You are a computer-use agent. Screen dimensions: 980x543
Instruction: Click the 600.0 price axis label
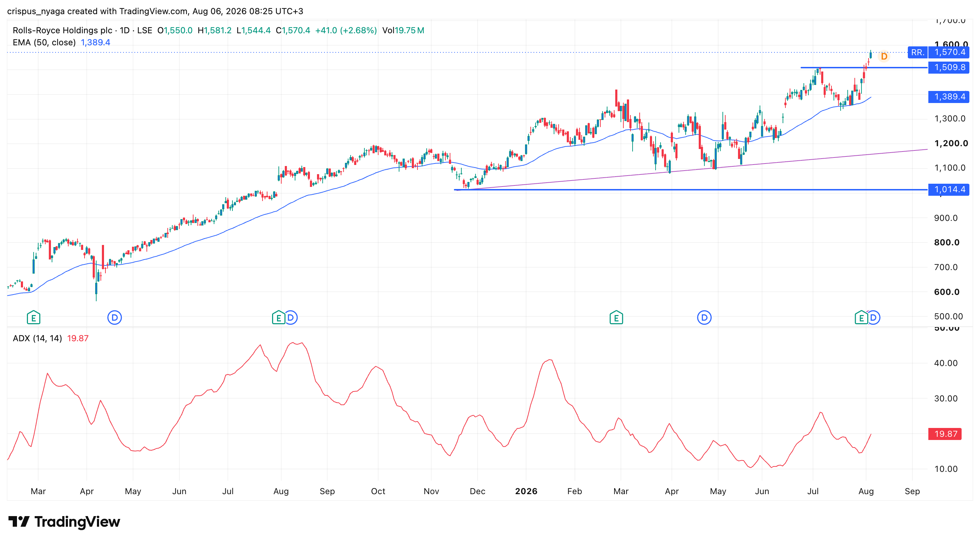click(946, 292)
